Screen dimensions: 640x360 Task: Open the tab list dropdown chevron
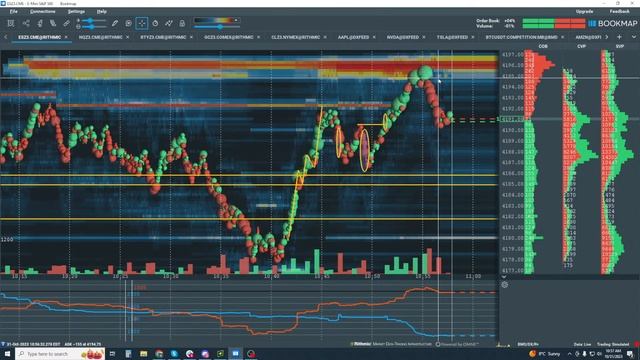coord(633,37)
